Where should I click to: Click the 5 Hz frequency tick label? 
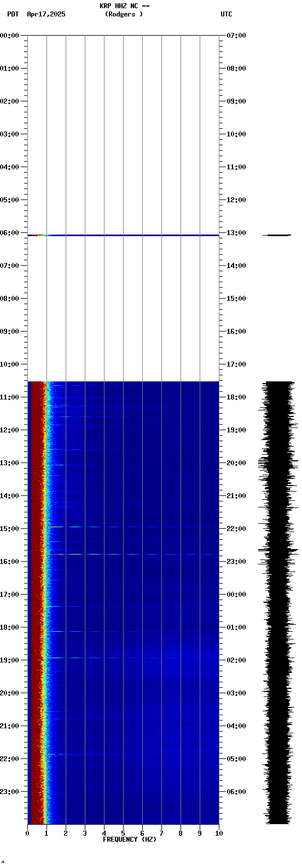pos(123,833)
